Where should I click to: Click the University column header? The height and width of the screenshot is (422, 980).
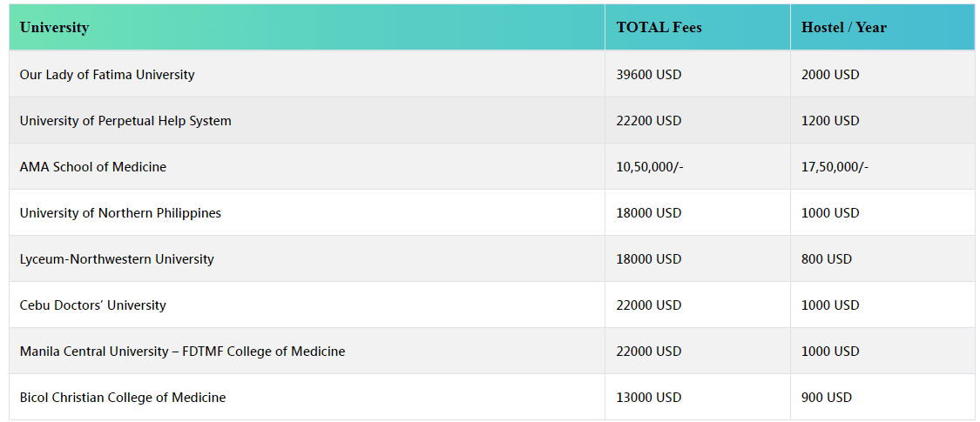54,27
